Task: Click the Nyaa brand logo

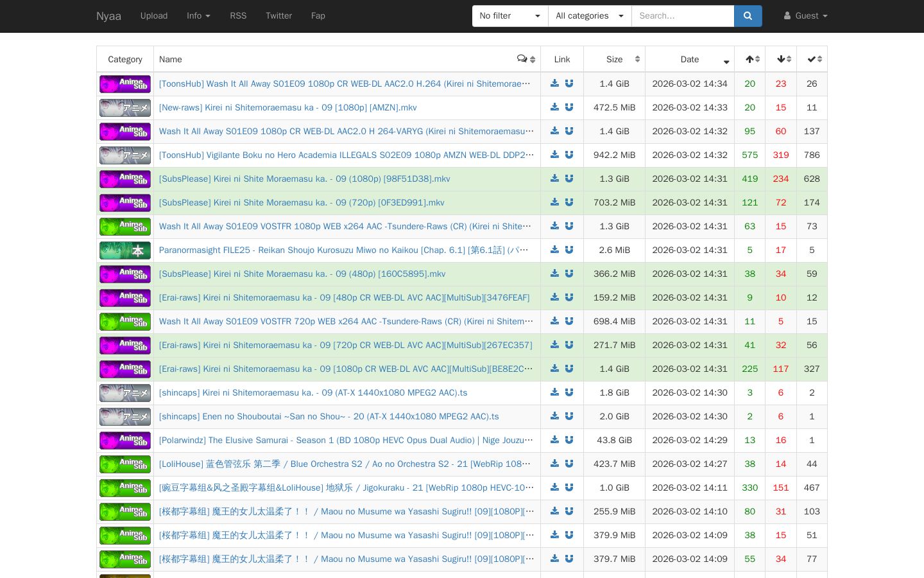Action: [x=108, y=16]
